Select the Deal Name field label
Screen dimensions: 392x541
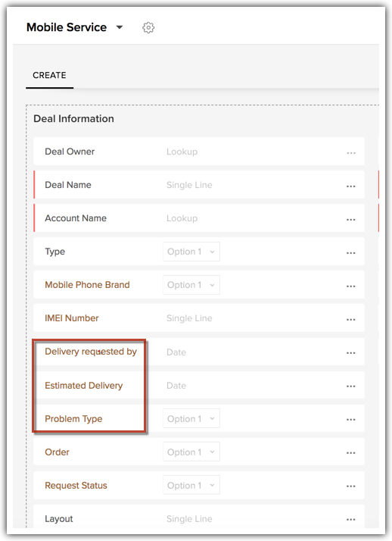(x=68, y=185)
